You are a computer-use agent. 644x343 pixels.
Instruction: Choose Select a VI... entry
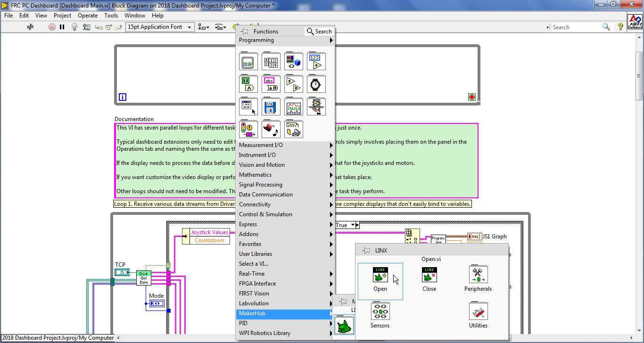[x=285, y=264]
